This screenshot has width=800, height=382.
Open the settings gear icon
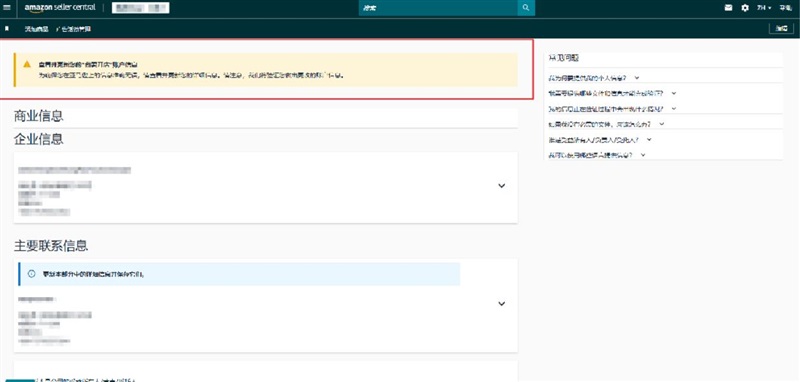pyautogui.click(x=745, y=8)
